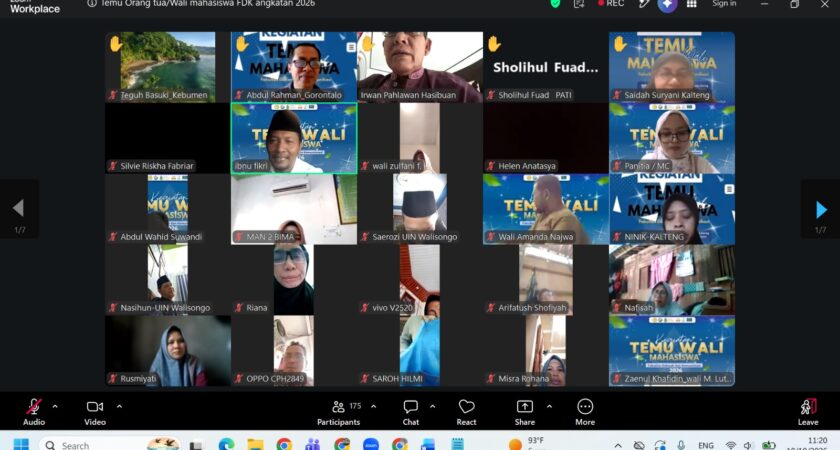Open the Zoom app icon in taskbar
The width and height of the screenshot is (840, 450).
point(371,444)
